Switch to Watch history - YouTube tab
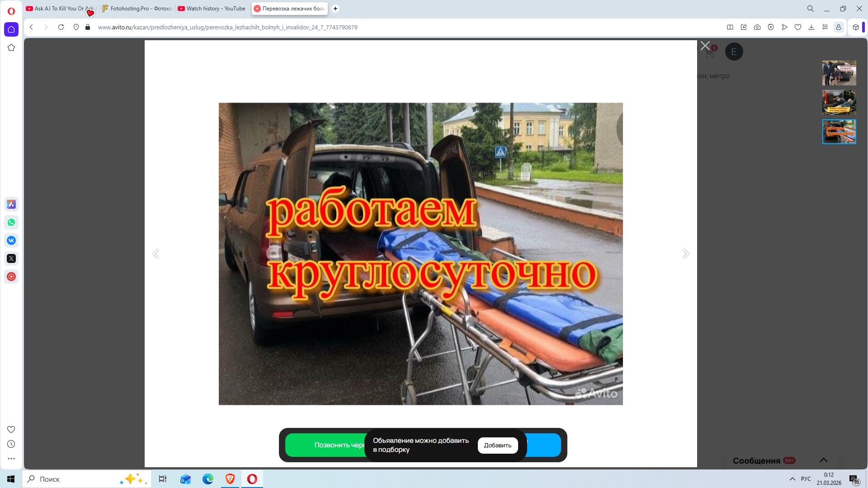 coord(212,9)
